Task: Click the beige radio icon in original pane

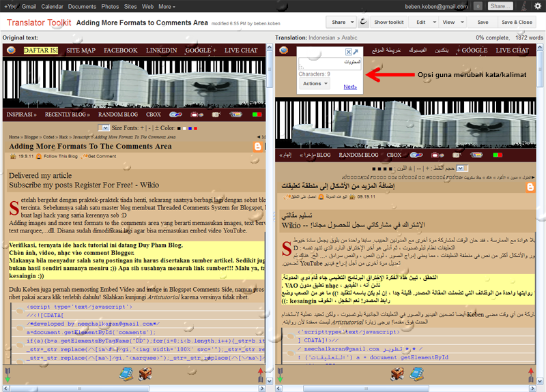Action: 216,115
